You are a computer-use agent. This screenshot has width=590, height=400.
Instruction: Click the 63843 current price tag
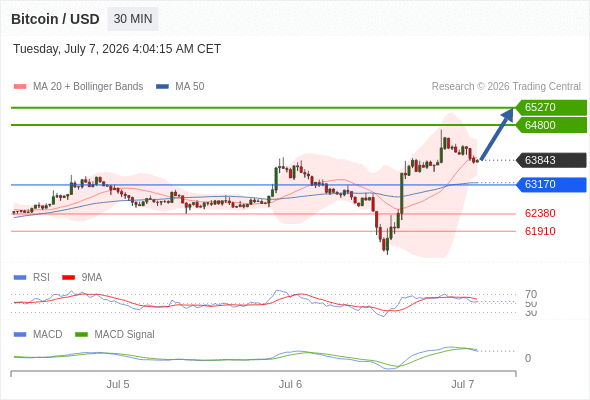551,160
